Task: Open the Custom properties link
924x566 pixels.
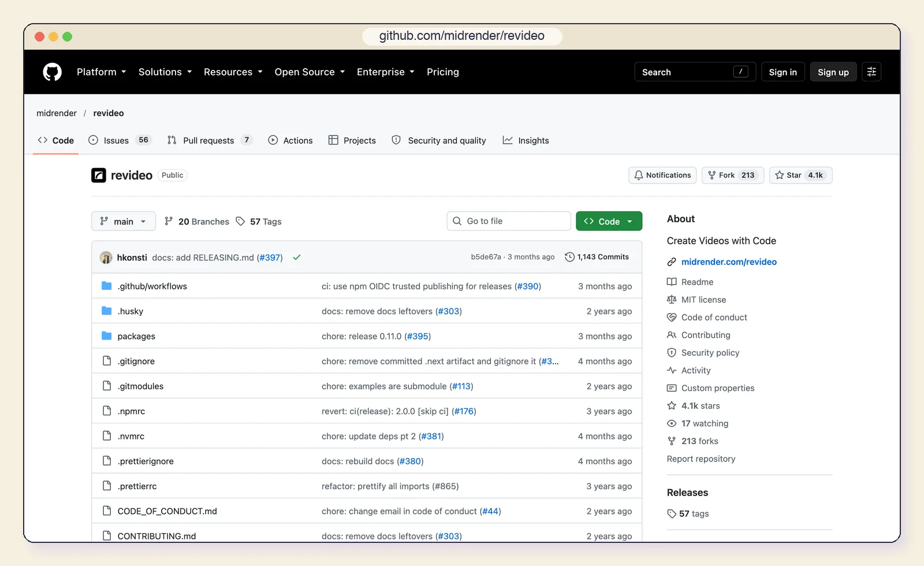Action: (718, 388)
